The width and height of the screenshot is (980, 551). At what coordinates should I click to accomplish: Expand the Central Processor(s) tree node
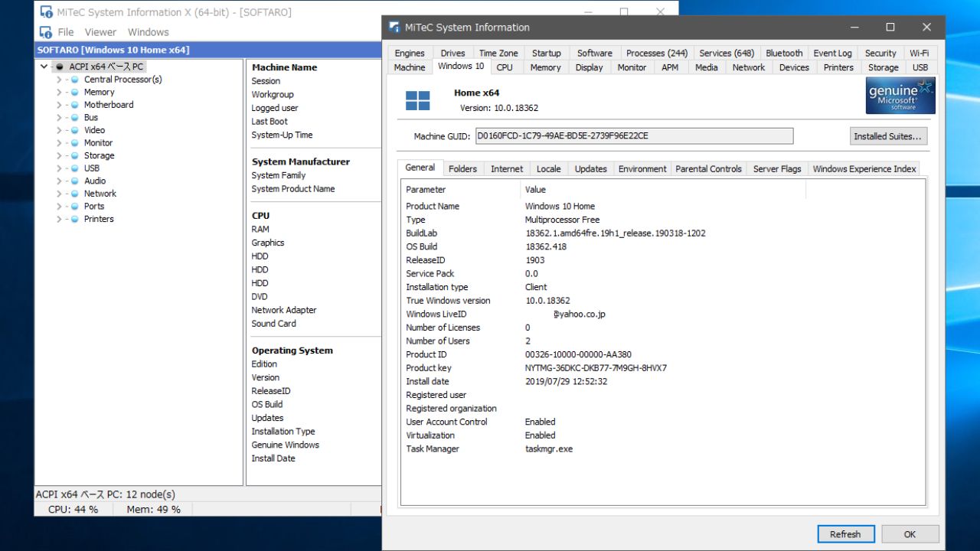click(x=59, y=80)
